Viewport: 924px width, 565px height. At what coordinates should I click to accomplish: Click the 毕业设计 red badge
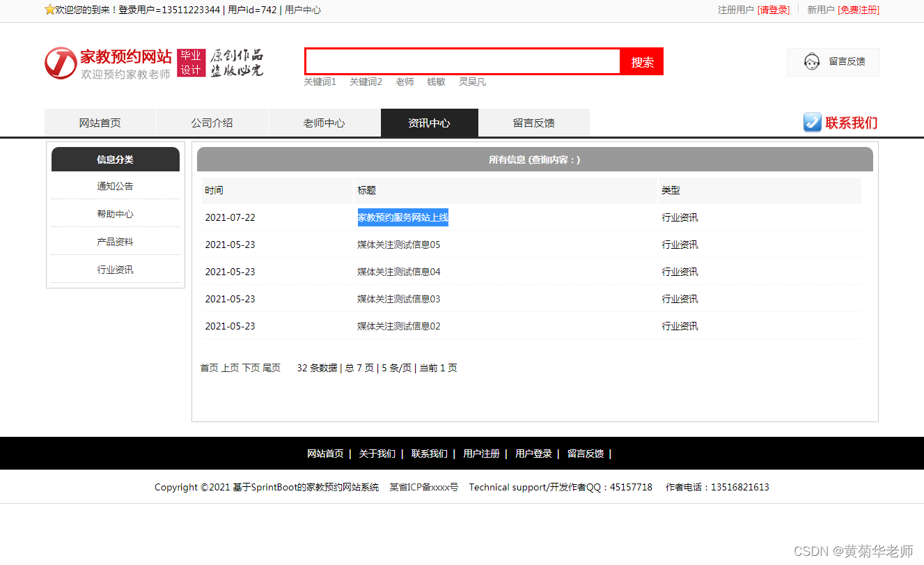(191, 63)
